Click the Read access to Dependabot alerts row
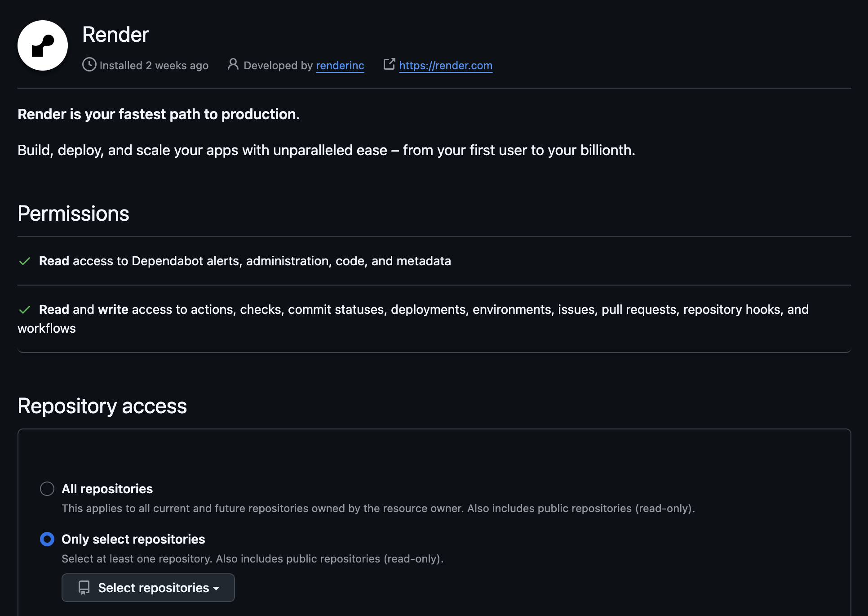The image size is (868, 616). (x=434, y=261)
